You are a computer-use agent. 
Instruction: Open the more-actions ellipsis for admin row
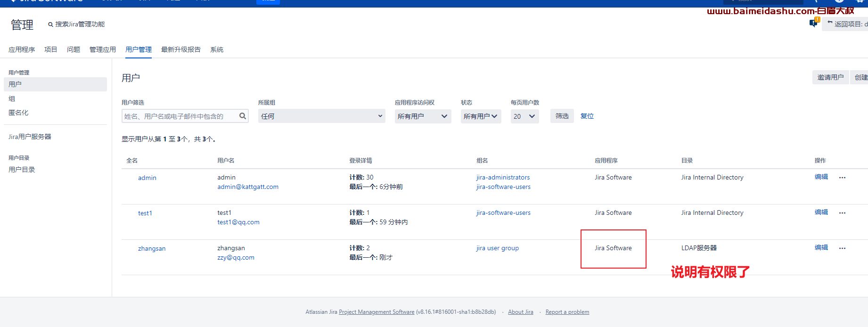tap(842, 178)
